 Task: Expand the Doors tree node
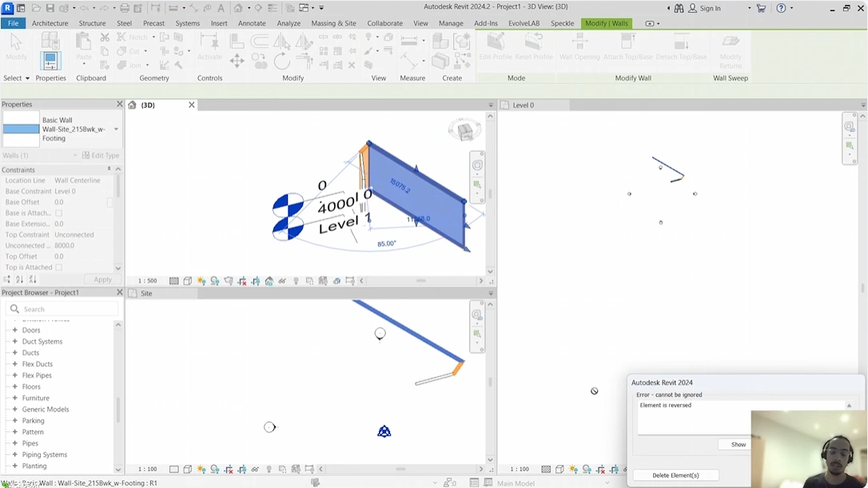[x=15, y=330]
